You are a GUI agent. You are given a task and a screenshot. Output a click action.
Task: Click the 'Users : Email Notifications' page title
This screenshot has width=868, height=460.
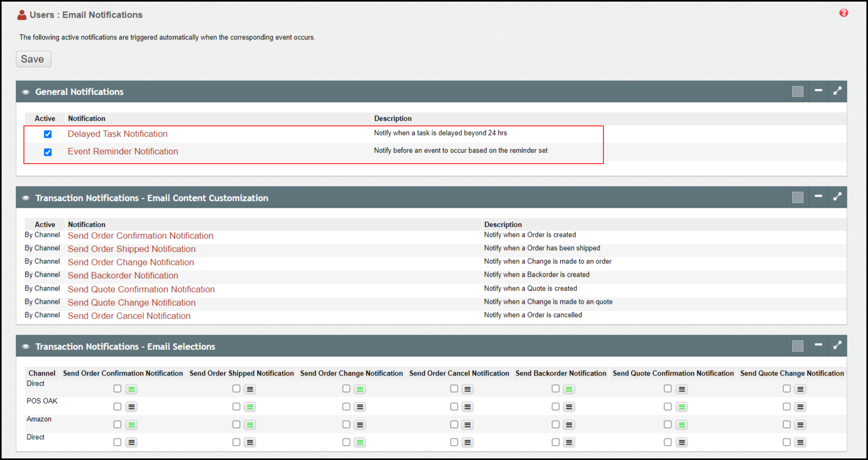click(x=86, y=15)
